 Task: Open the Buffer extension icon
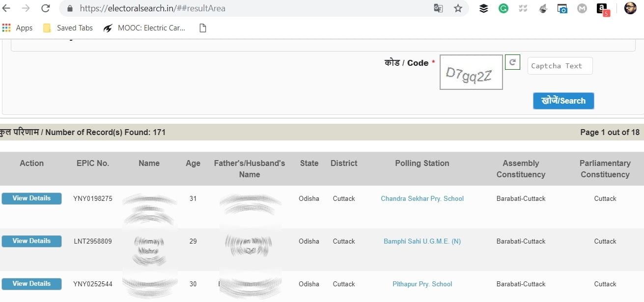[x=484, y=8]
